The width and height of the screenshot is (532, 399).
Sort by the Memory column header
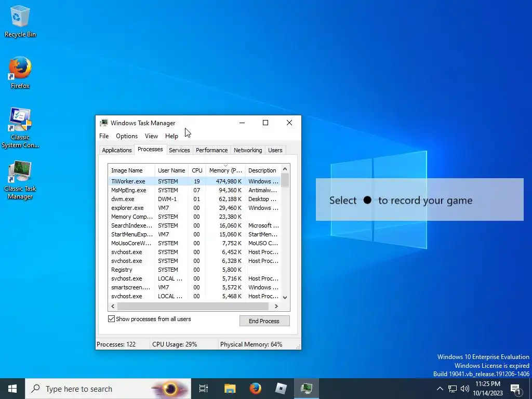coord(225,170)
